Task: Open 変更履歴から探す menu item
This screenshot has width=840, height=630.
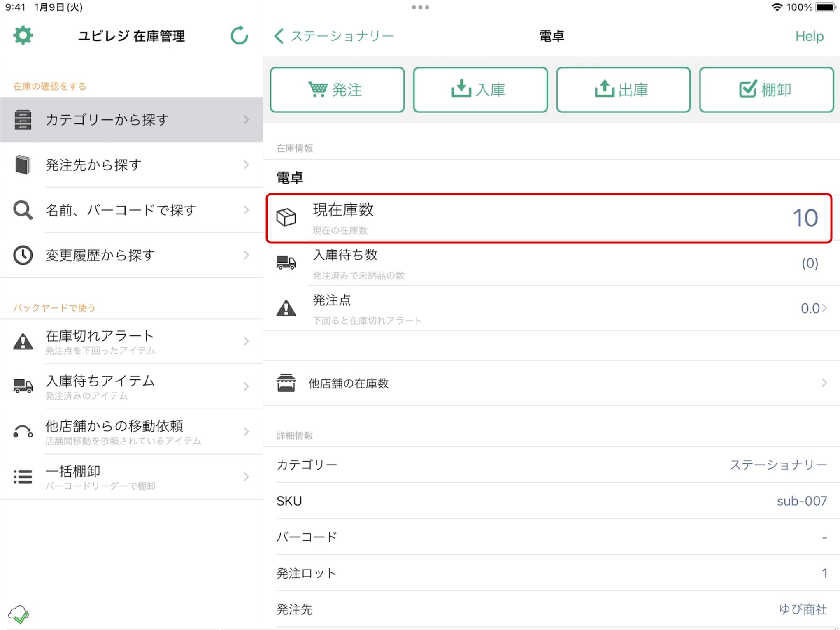Action: click(132, 255)
